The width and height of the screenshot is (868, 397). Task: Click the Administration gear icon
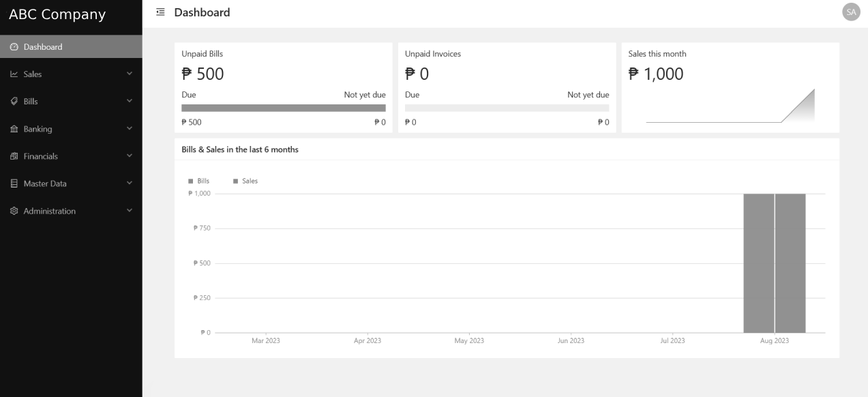pyautogui.click(x=14, y=211)
